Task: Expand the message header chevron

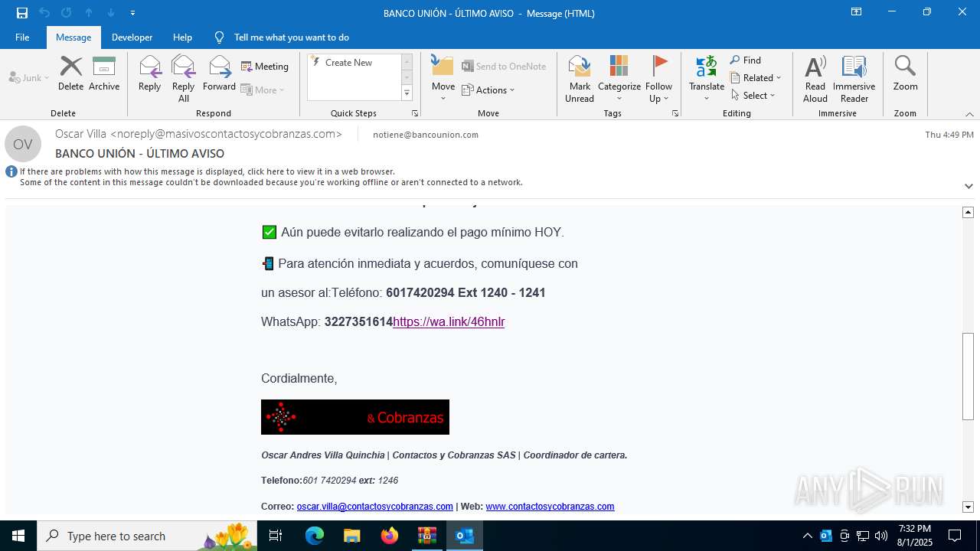Action: click(969, 186)
